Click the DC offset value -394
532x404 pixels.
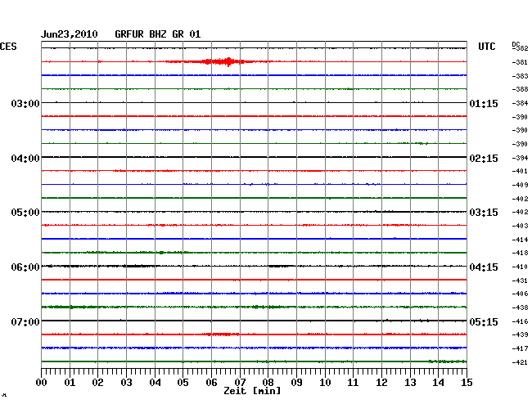[520, 158]
